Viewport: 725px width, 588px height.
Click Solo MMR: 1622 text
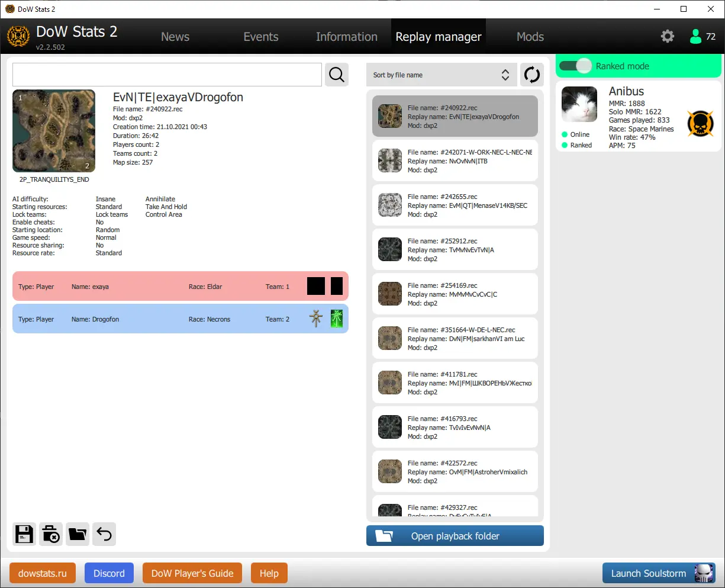(635, 111)
